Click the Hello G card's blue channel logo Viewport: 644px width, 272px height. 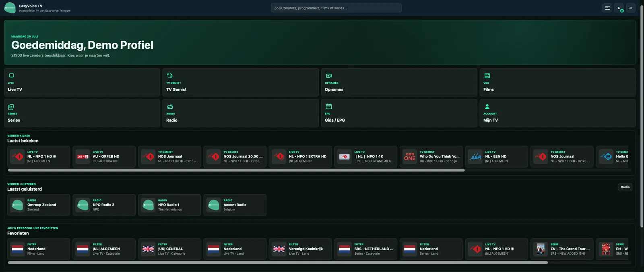(x=606, y=157)
